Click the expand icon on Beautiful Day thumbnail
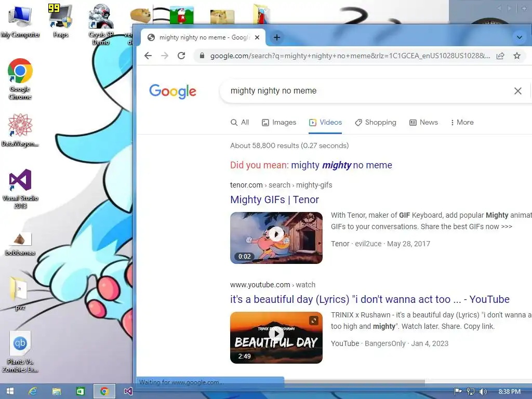The height and width of the screenshot is (399, 532). coord(314,321)
